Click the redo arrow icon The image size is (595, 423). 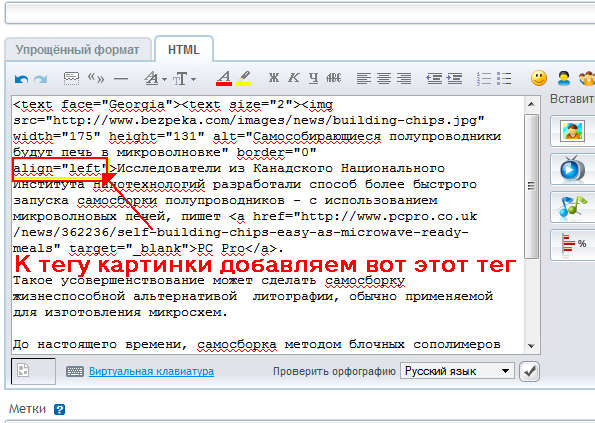[x=41, y=79]
